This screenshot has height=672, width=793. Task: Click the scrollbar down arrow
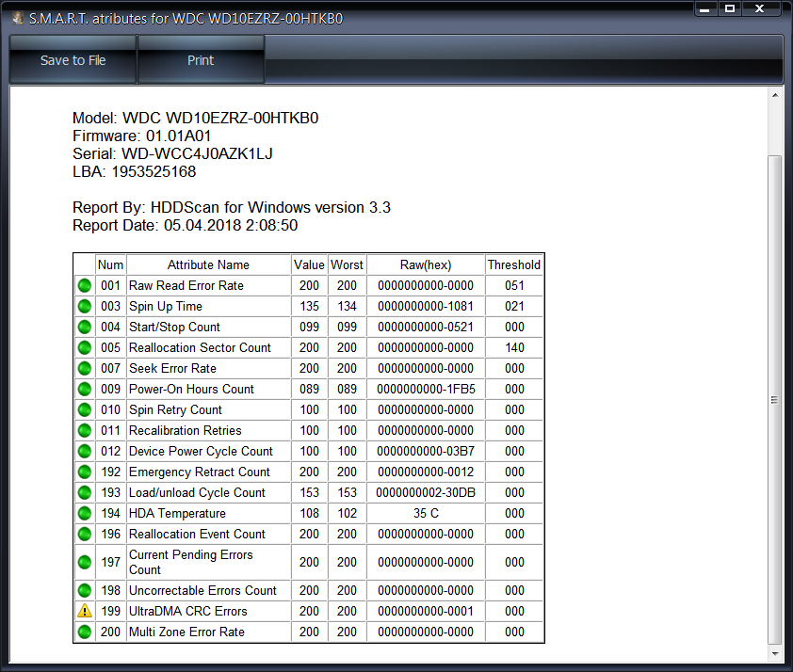pos(775,654)
